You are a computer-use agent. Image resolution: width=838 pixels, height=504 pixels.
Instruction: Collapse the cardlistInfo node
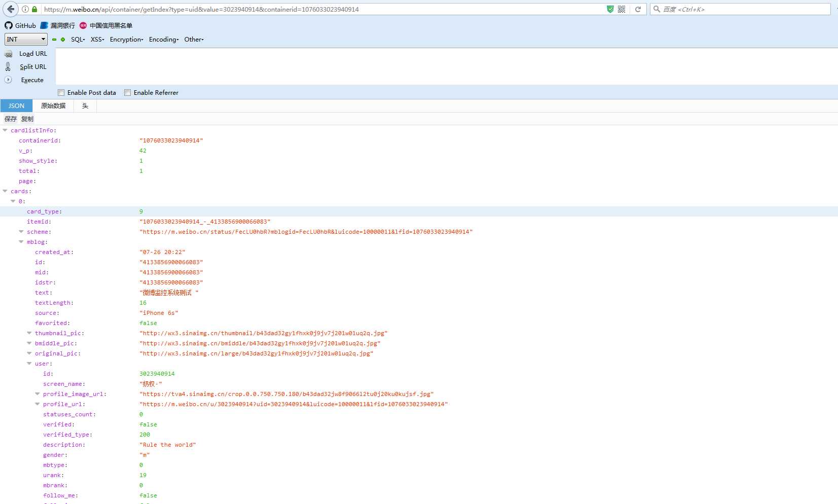5,130
